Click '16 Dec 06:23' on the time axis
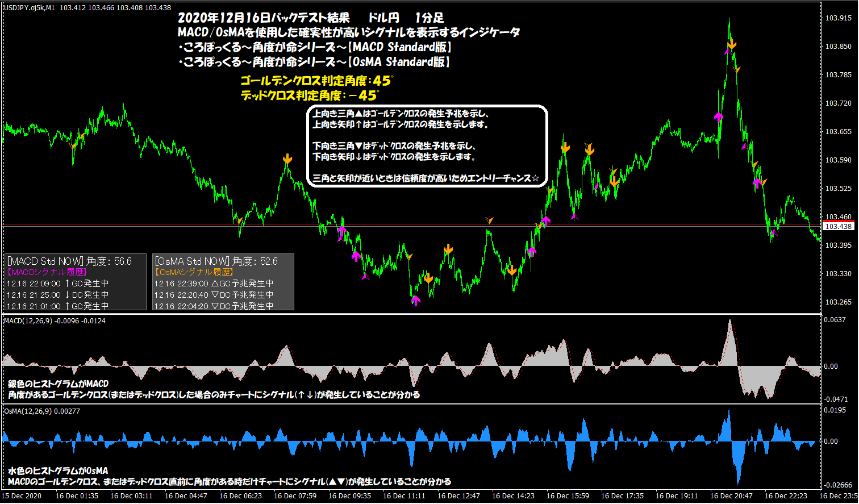859x504 pixels. [240, 496]
